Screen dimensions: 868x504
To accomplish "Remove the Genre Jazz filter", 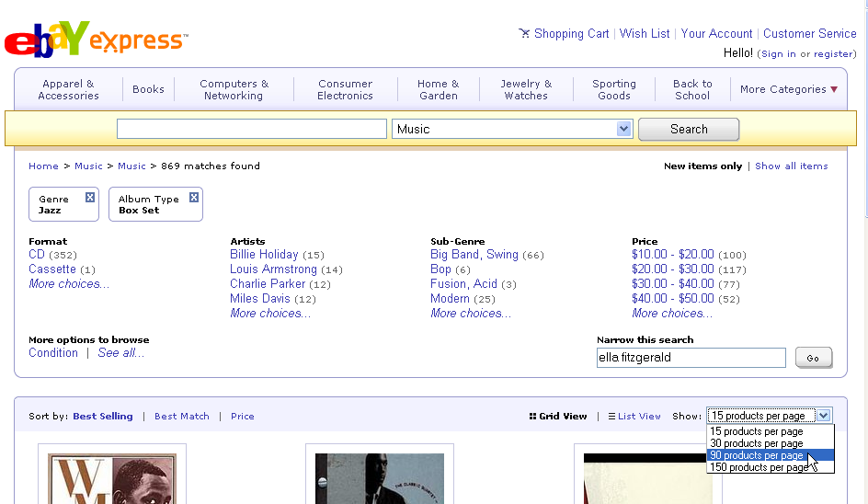I will [90, 197].
